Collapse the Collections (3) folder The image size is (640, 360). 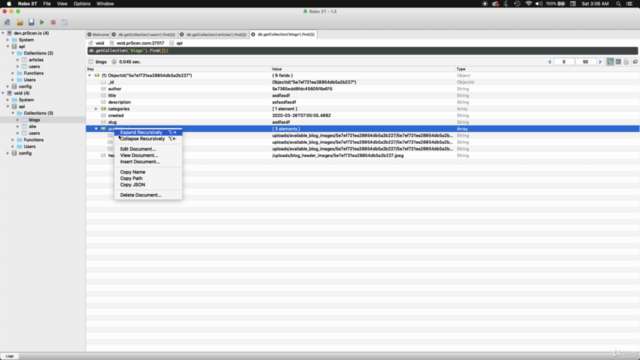pyautogui.click(x=13, y=113)
